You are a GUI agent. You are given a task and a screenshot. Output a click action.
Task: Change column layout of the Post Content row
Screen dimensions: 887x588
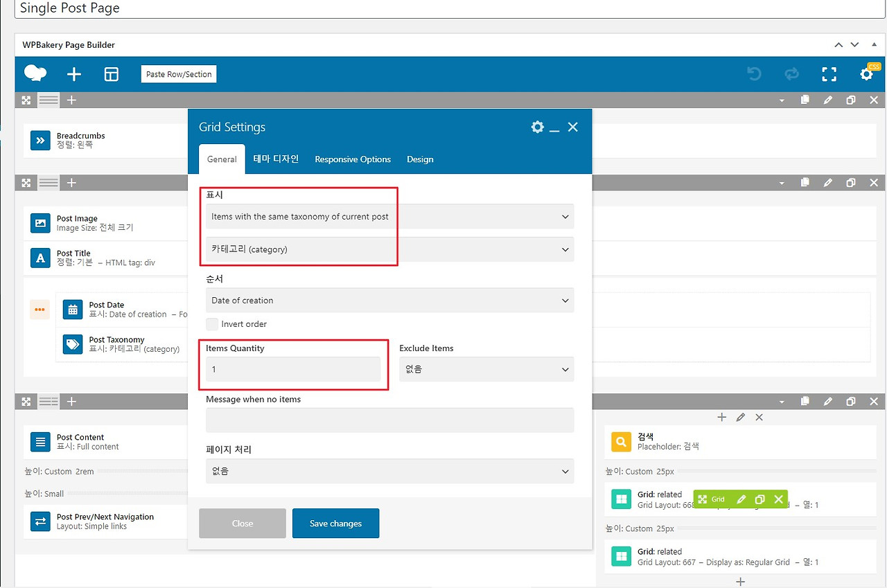point(49,402)
